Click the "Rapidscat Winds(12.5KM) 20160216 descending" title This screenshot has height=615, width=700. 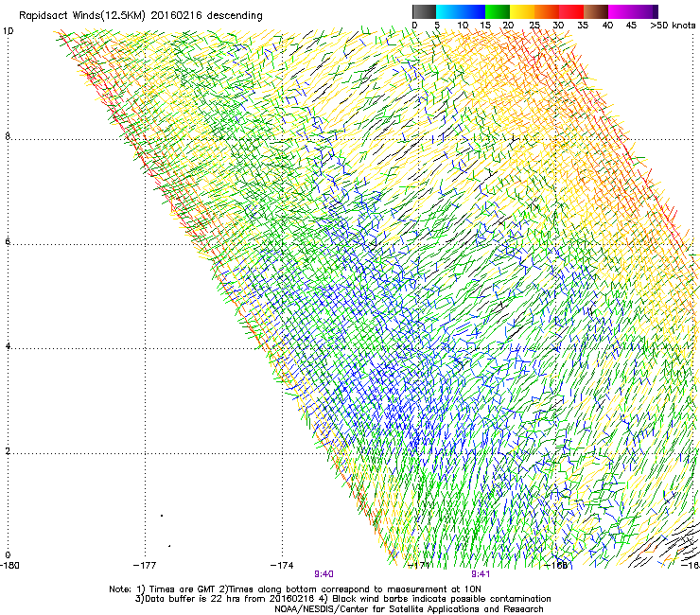coord(141,16)
